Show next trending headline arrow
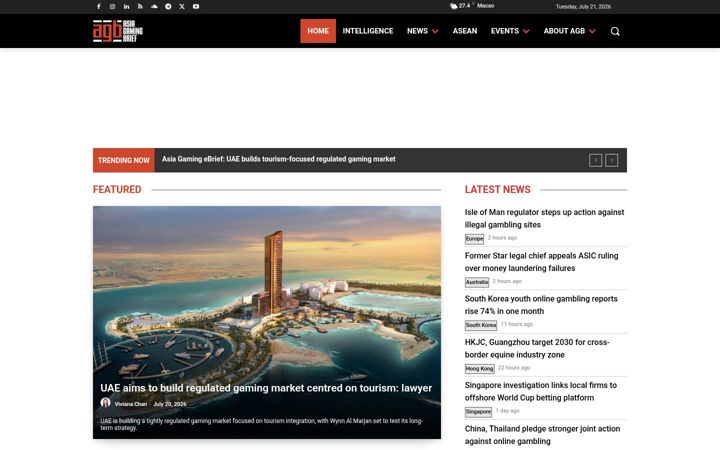This screenshot has width=720, height=450. tap(611, 160)
